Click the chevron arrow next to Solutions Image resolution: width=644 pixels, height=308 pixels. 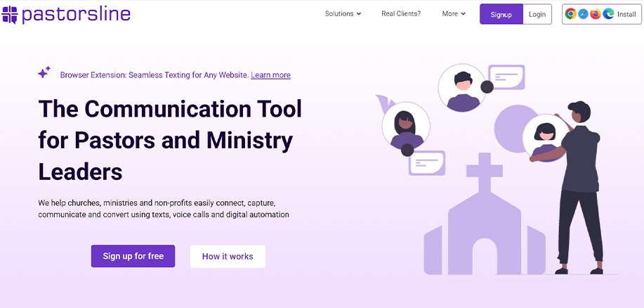point(359,14)
